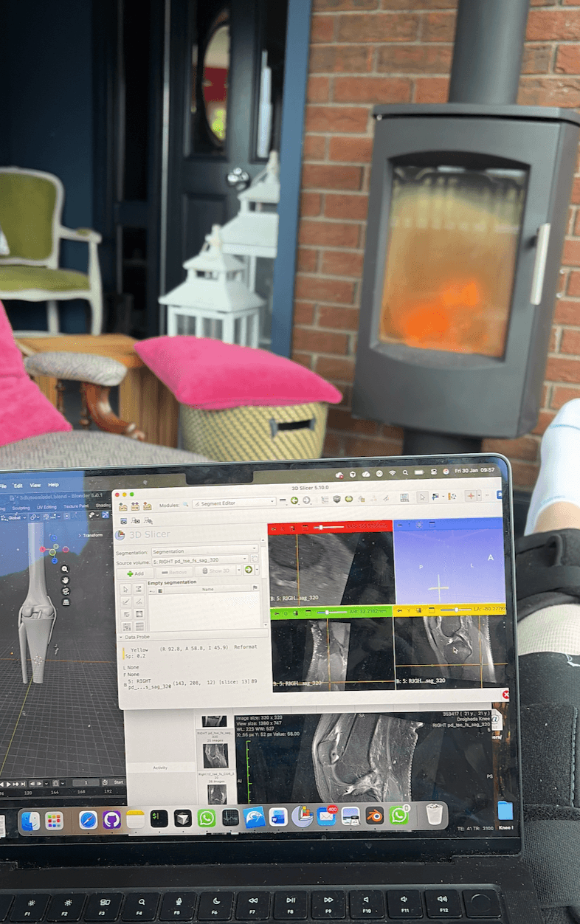The image size is (580, 924).
Task: Toggle the pin icon on the red slice view
Action: click(273, 528)
